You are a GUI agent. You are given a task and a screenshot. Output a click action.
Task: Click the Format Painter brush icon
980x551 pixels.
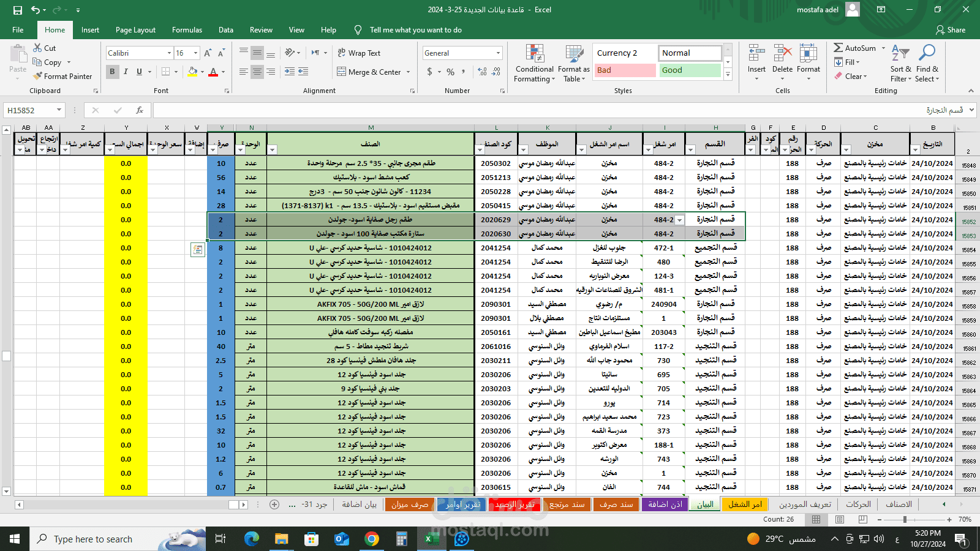pos(38,76)
